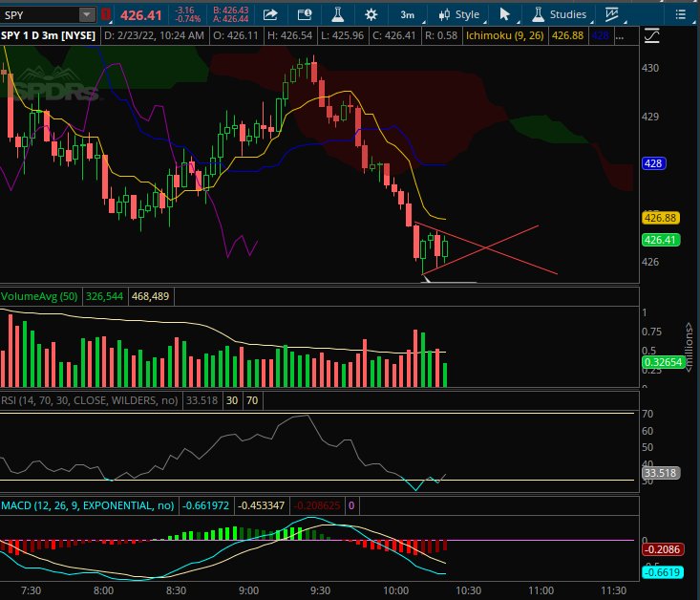Click the 426.41 green last price bubble
Screen dimensions: 700x600
660,240
